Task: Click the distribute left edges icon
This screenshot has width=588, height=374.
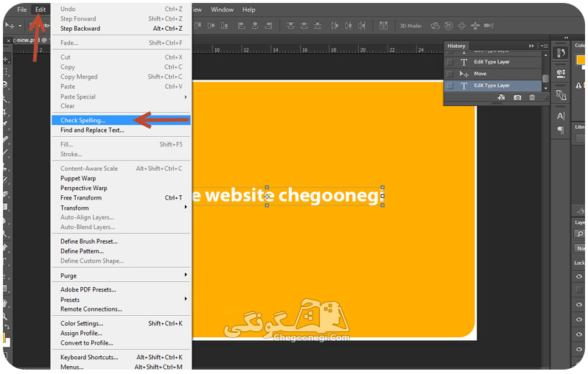Action: [x=335, y=26]
